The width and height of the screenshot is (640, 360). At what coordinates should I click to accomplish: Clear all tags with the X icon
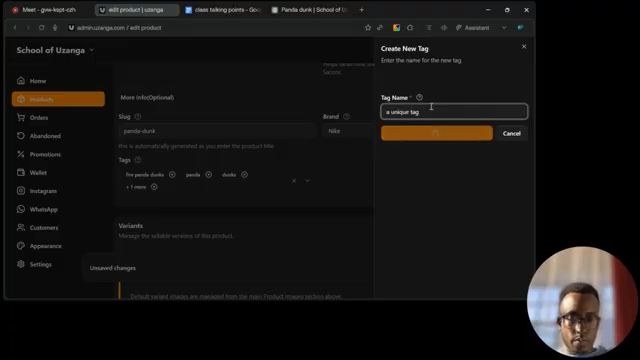tap(294, 180)
